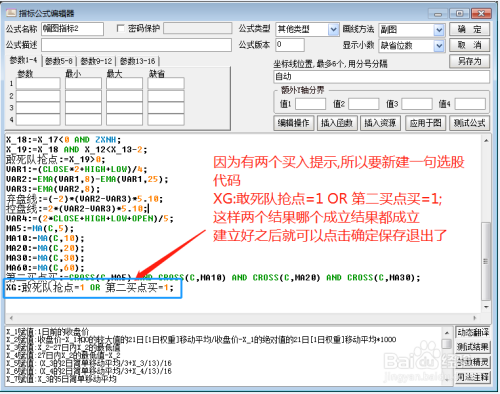Image resolution: width=500 pixels, height=394 pixels.
Task: Click the 值1 input field
Action: [310, 104]
